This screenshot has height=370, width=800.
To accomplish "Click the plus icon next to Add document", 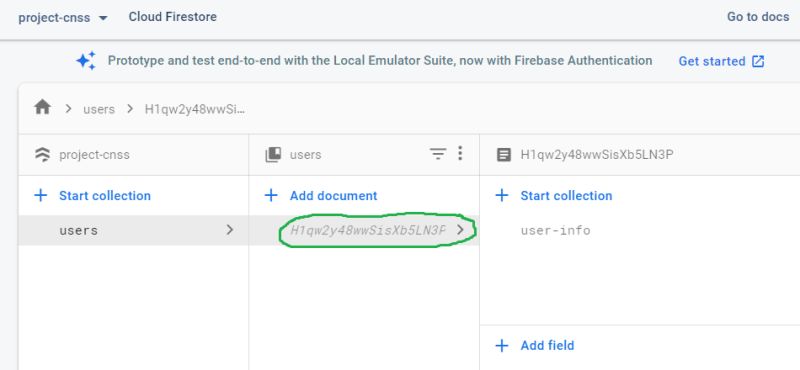I will [271, 195].
